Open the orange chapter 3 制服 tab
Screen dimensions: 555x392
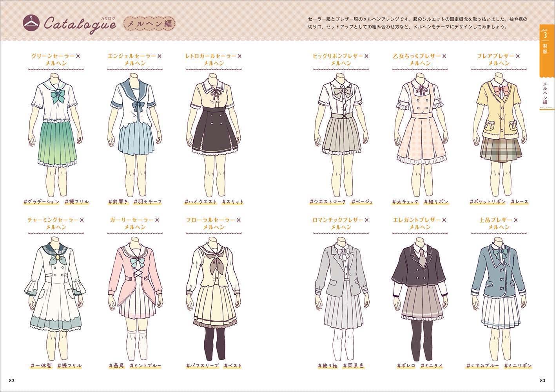pos(545,51)
